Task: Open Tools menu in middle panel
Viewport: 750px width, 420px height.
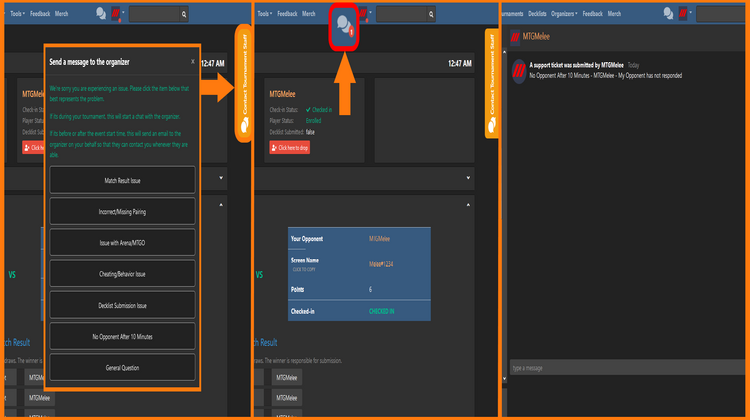Action: point(265,14)
